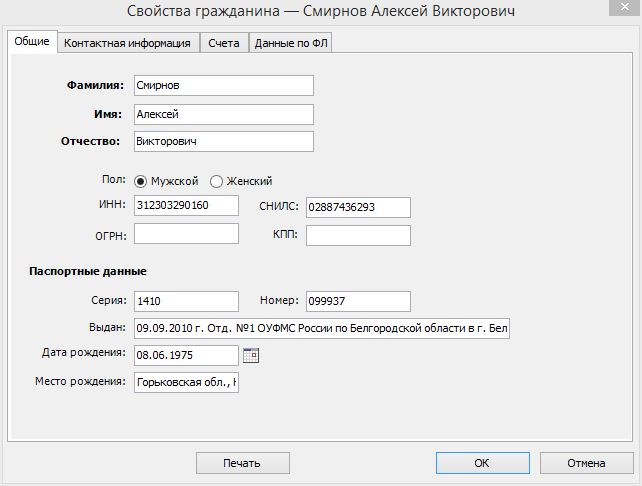Click the СНИЛС number field

(358, 206)
